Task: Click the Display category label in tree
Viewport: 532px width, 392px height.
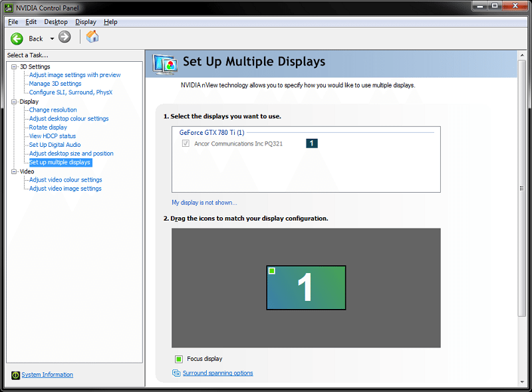Action: 29,102
